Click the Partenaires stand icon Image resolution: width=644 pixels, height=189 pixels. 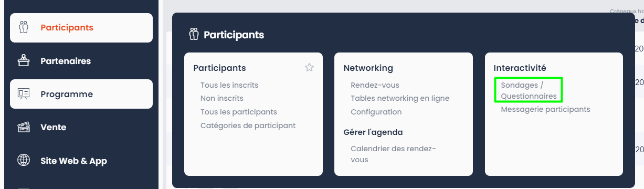pyautogui.click(x=23, y=61)
